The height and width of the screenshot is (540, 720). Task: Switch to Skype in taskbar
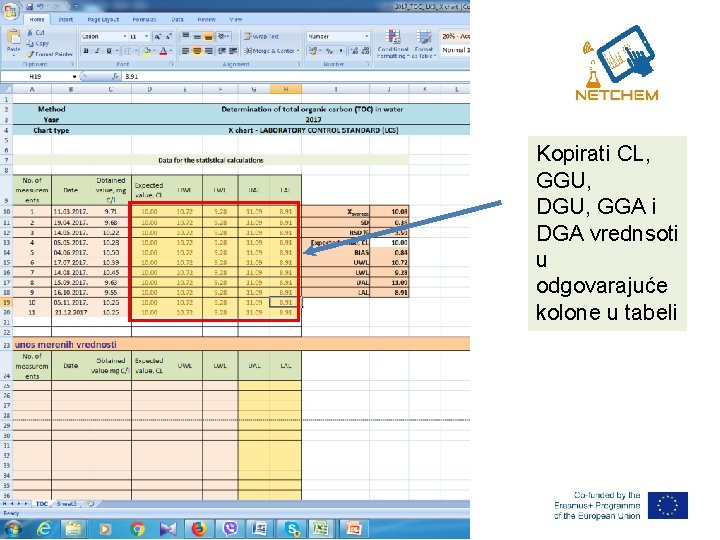(292, 529)
